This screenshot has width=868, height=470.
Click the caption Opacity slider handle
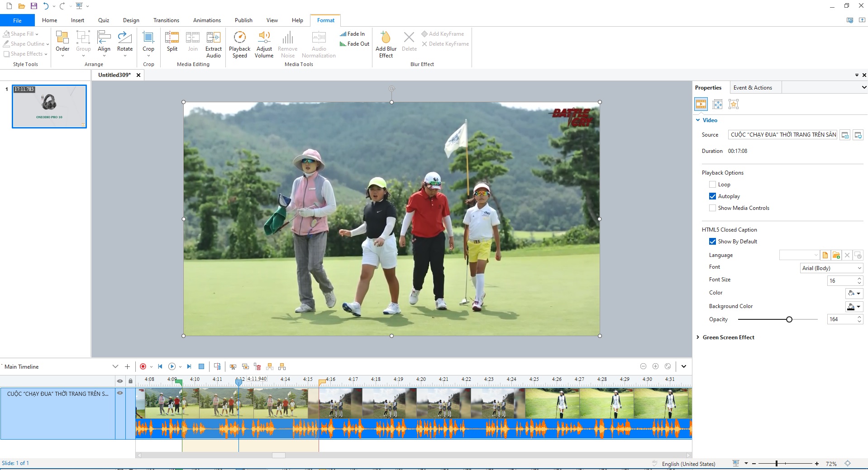tap(789, 319)
